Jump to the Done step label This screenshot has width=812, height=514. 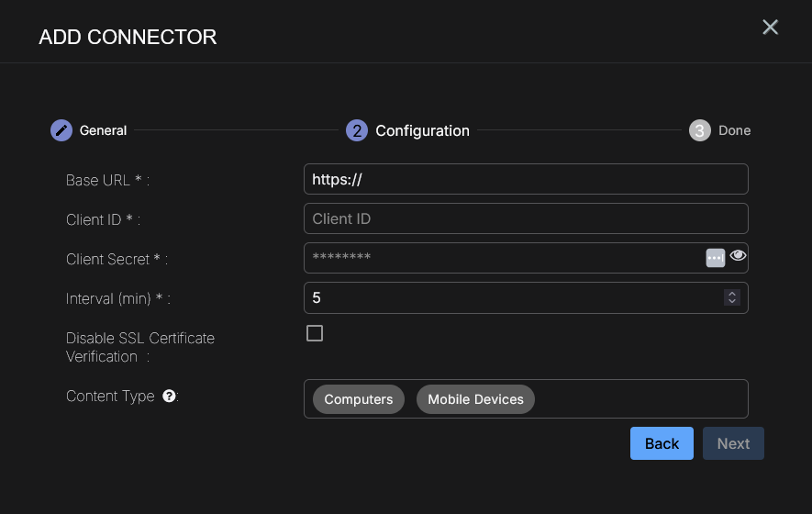[x=734, y=130]
